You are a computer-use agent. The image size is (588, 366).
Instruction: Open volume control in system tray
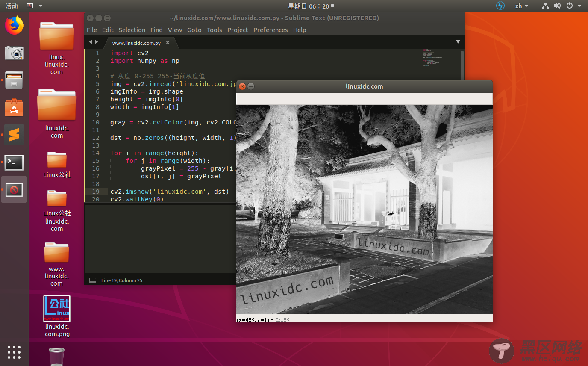[557, 6]
